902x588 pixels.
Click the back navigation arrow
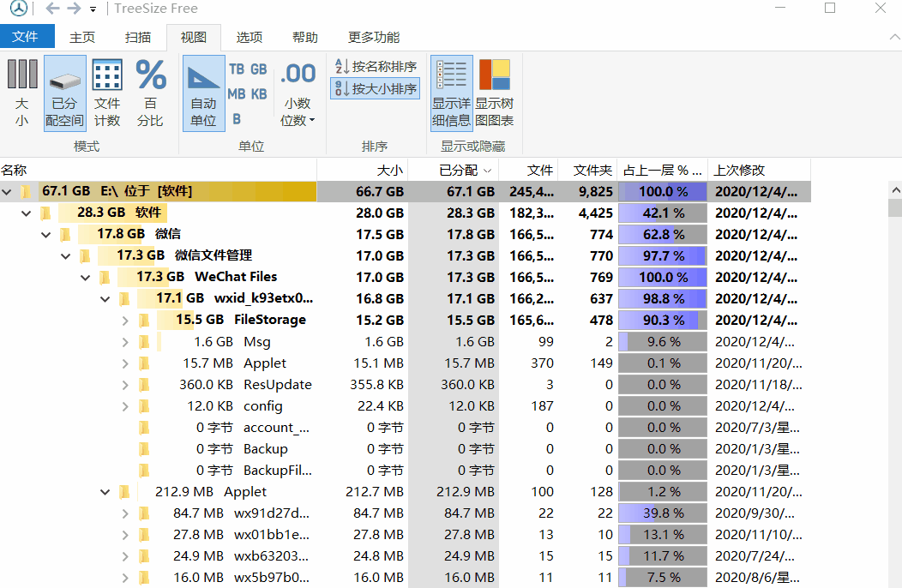click(52, 9)
